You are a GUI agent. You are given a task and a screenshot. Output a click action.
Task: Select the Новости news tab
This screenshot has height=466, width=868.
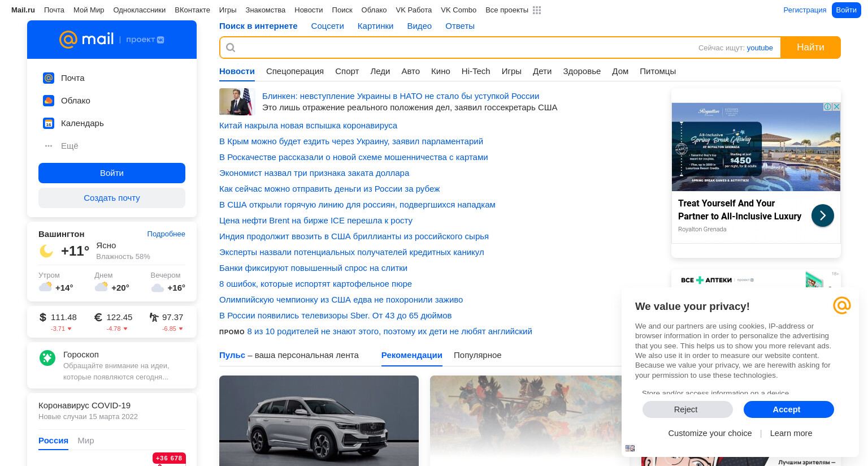[237, 71]
